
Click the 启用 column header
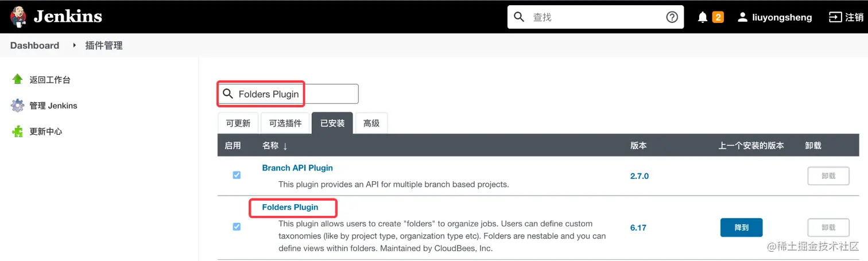[232, 146]
